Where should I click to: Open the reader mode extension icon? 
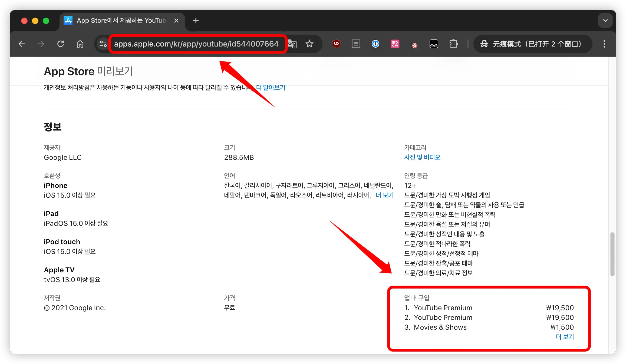coord(356,44)
